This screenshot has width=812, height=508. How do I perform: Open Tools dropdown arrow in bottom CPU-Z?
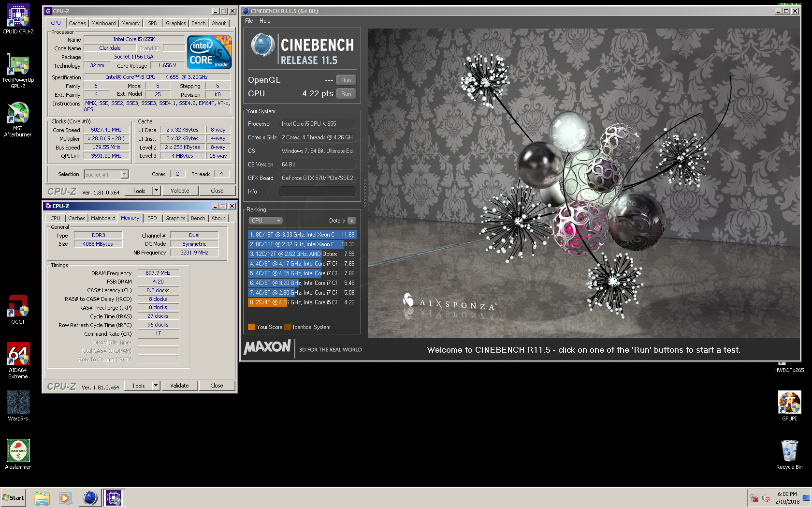click(156, 386)
